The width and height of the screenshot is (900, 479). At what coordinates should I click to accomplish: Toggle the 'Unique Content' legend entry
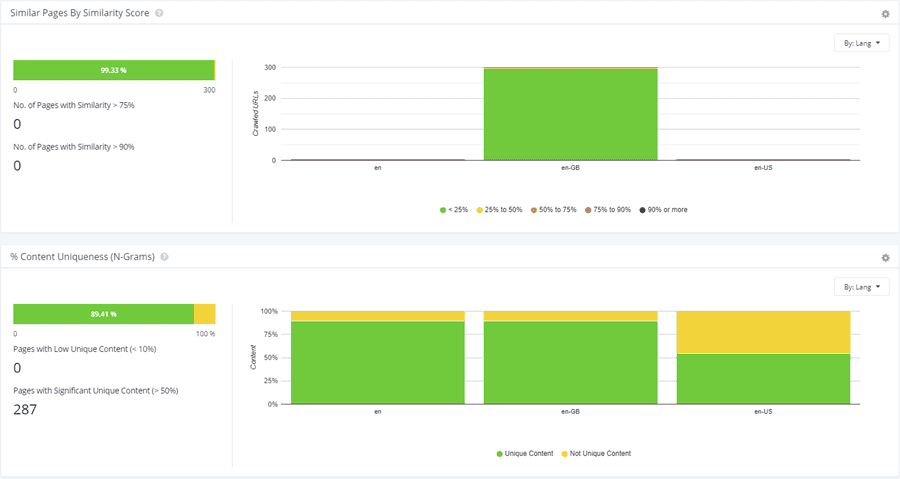(525, 454)
